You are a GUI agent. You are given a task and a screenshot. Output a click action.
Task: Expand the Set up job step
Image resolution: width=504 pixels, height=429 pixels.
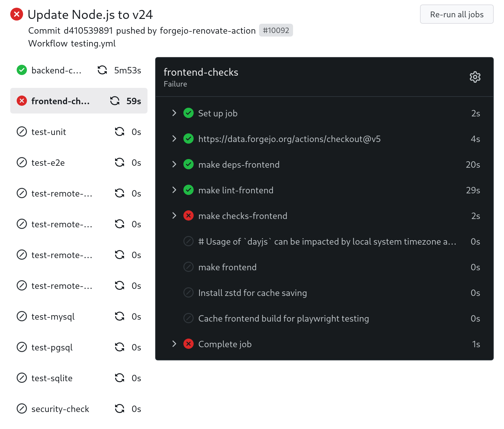174,113
